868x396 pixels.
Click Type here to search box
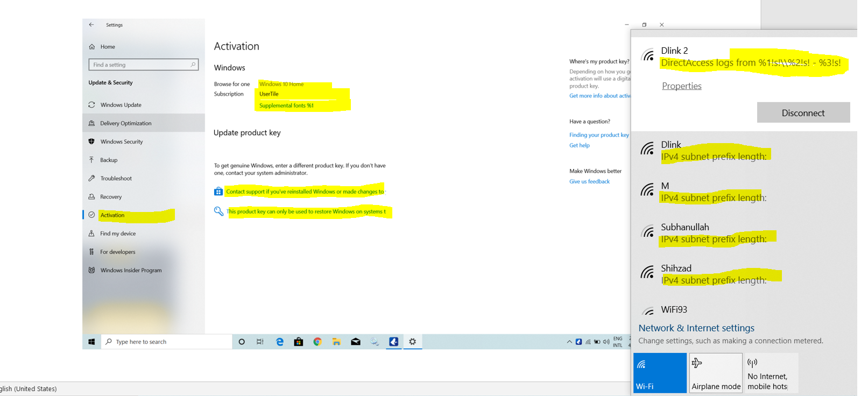(x=166, y=342)
